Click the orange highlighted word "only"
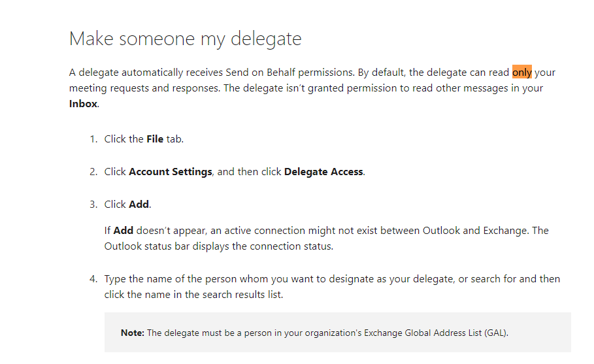This screenshot has width=594, height=364. pos(521,72)
